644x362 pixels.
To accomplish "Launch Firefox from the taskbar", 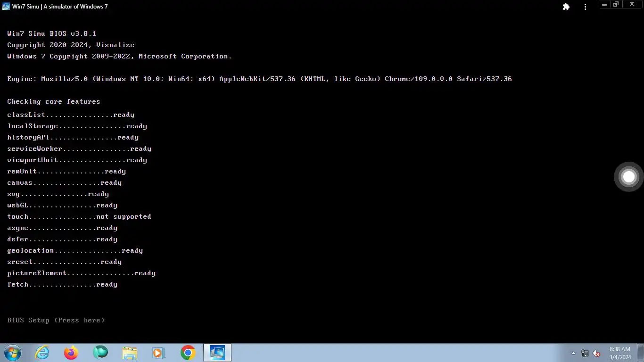I will (x=71, y=353).
